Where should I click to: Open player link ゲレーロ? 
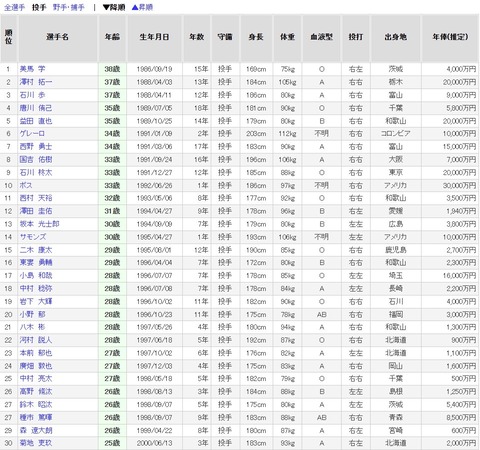[32, 134]
